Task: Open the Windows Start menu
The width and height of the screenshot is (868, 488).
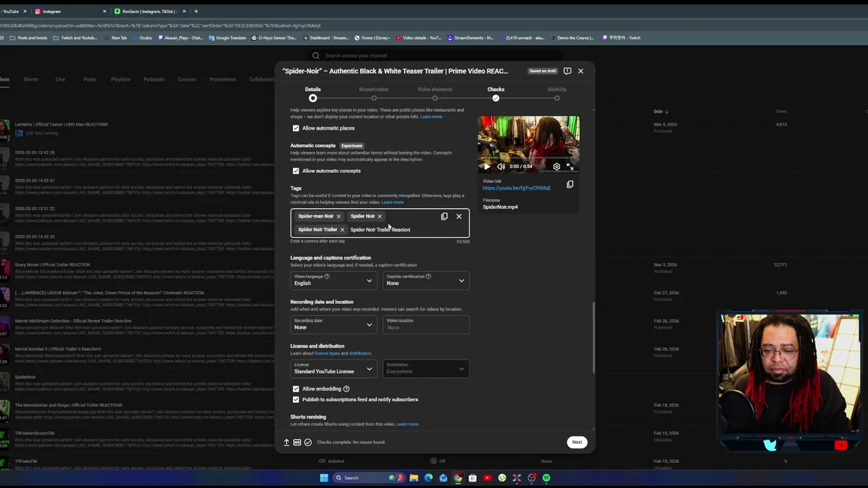Action: coord(324,478)
